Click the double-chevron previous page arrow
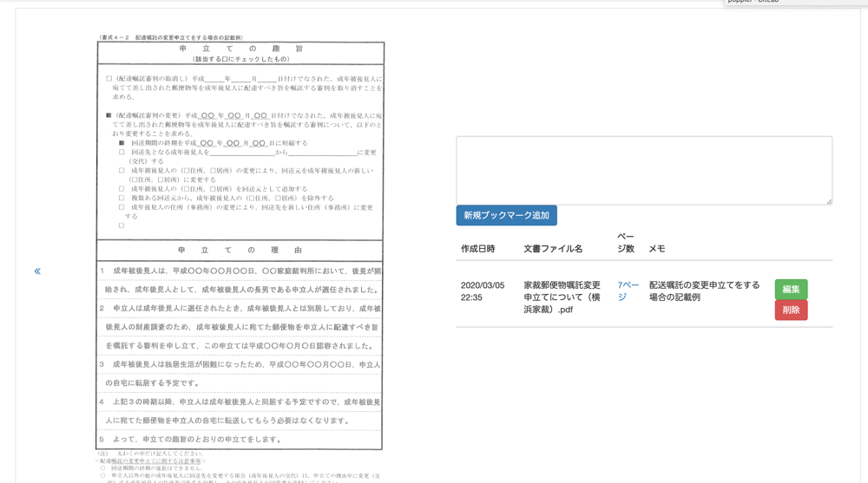 (x=37, y=271)
